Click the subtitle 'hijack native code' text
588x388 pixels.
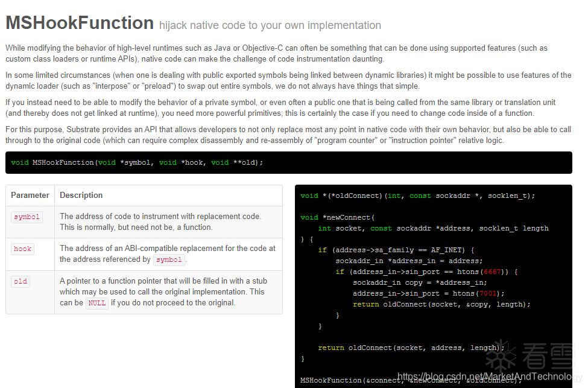point(270,25)
